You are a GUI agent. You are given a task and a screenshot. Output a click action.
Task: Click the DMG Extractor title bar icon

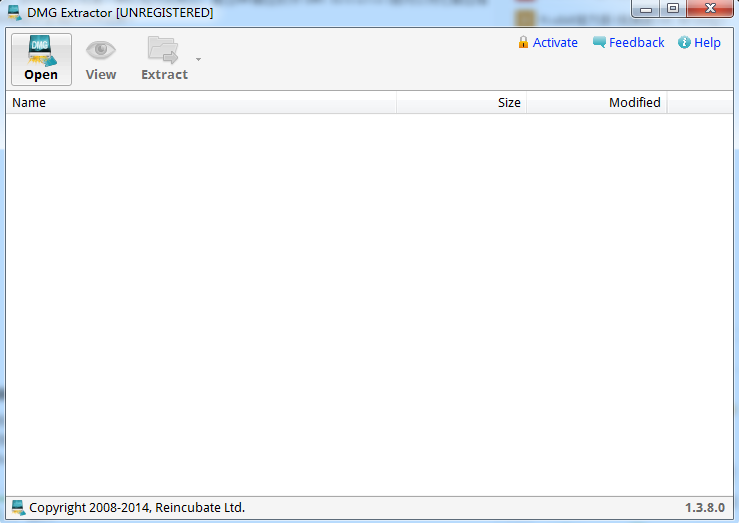coord(15,13)
